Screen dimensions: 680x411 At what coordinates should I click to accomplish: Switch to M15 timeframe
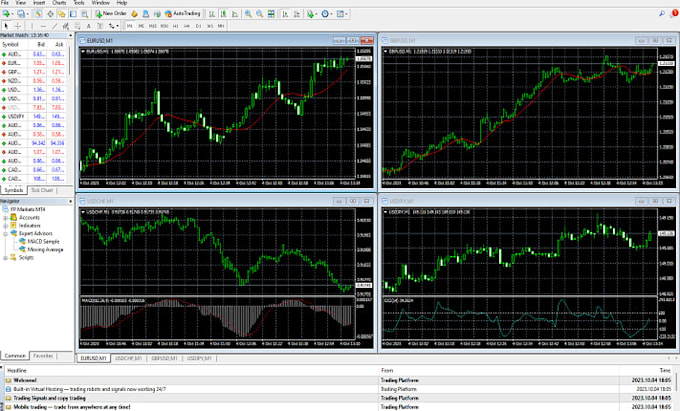[153, 26]
